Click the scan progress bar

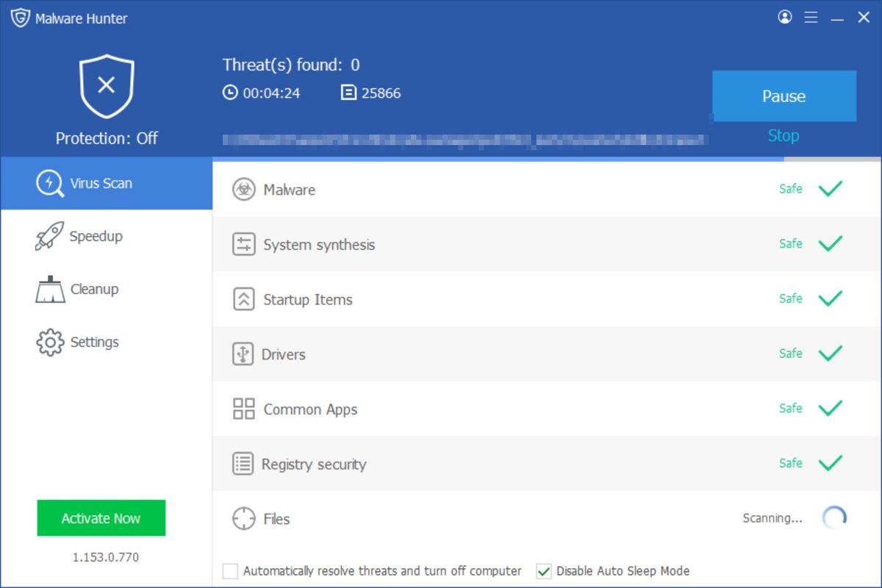click(x=547, y=159)
